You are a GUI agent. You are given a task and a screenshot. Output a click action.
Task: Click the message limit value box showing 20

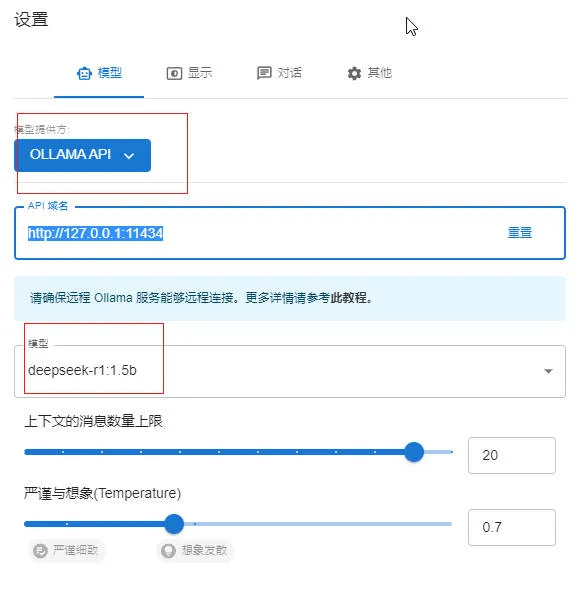tap(512, 455)
